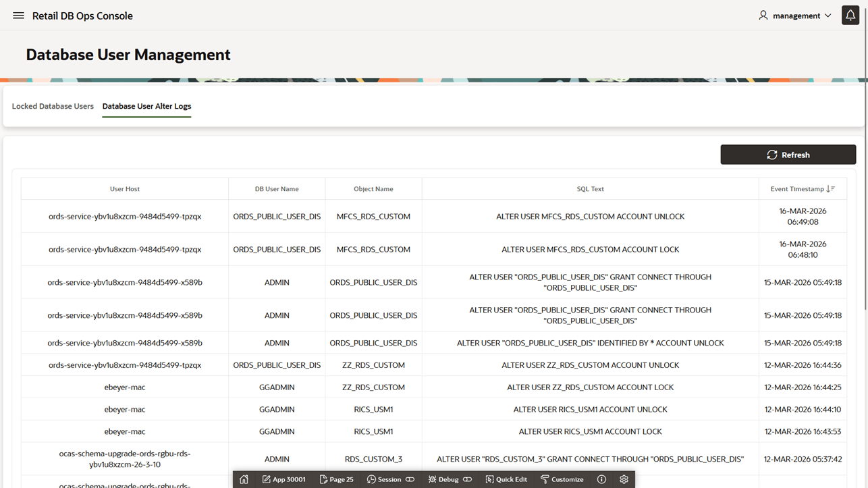The width and height of the screenshot is (868, 488).
Task: Click SQL text RICS_USM1 ACCOUNT UNLOCK
Action: pos(590,409)
